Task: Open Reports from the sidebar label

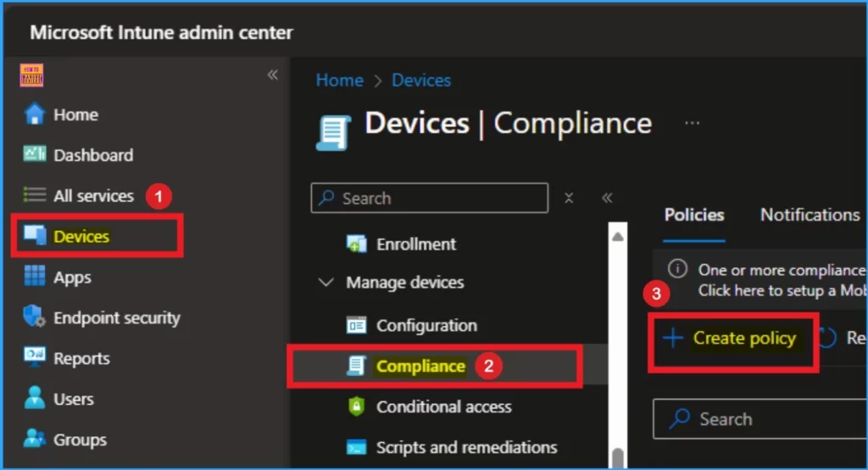Action: (81, 359)
